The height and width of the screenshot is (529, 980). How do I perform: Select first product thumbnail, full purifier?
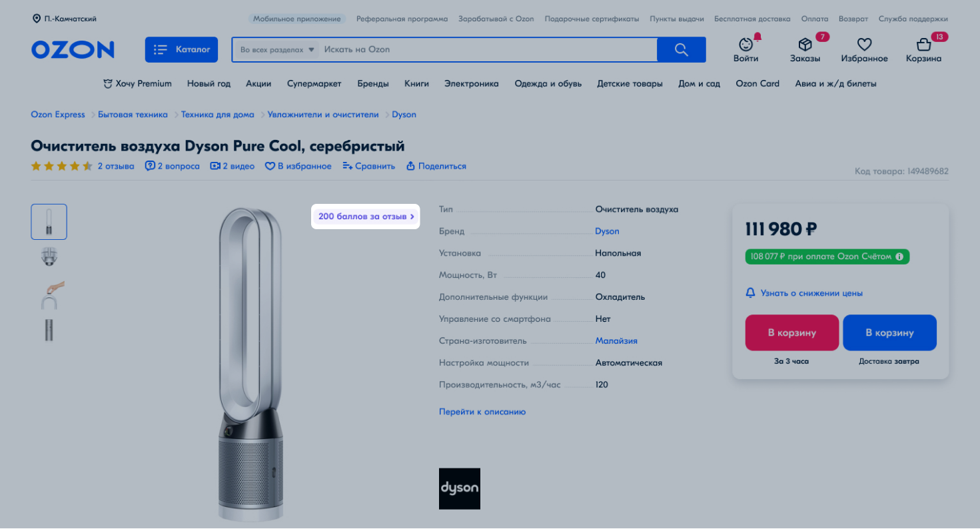coord(49,222)
